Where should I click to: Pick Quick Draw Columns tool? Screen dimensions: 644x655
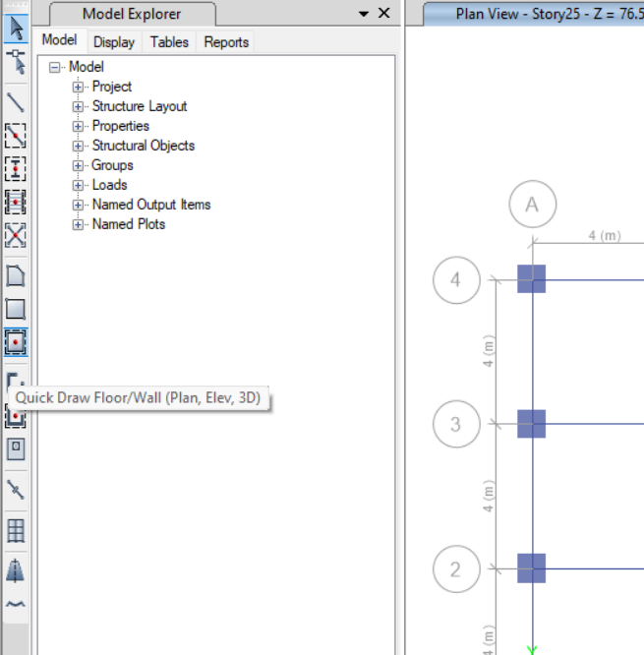pos(16,169)
